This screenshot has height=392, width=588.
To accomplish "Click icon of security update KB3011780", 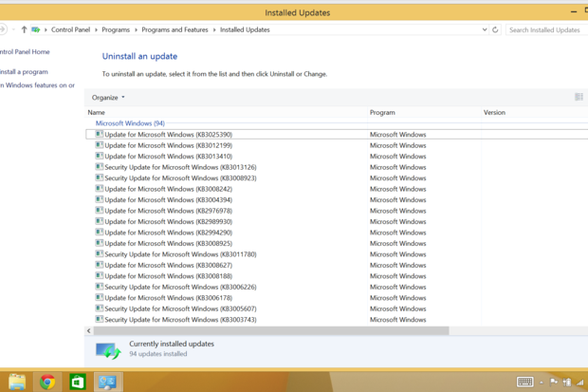I will [99, 253].
